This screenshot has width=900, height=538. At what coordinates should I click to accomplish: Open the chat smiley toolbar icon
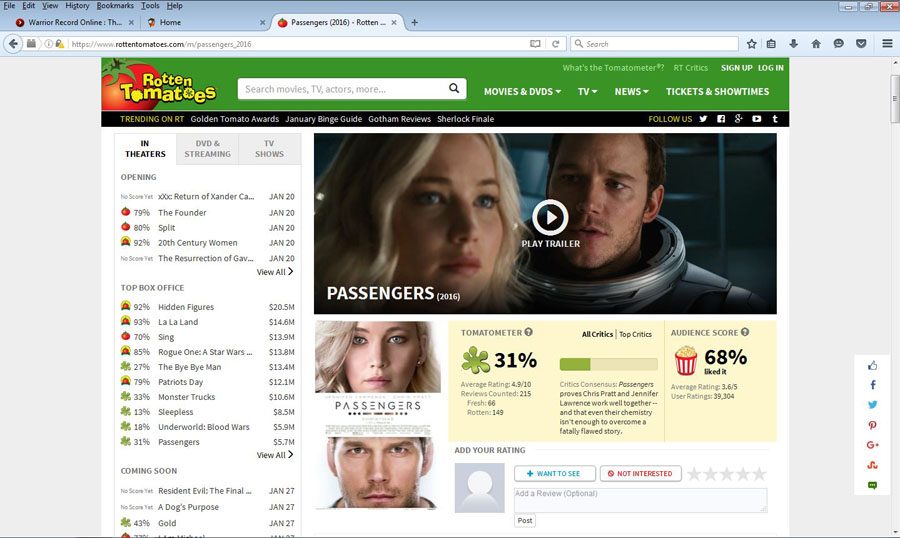pos(838,44)
